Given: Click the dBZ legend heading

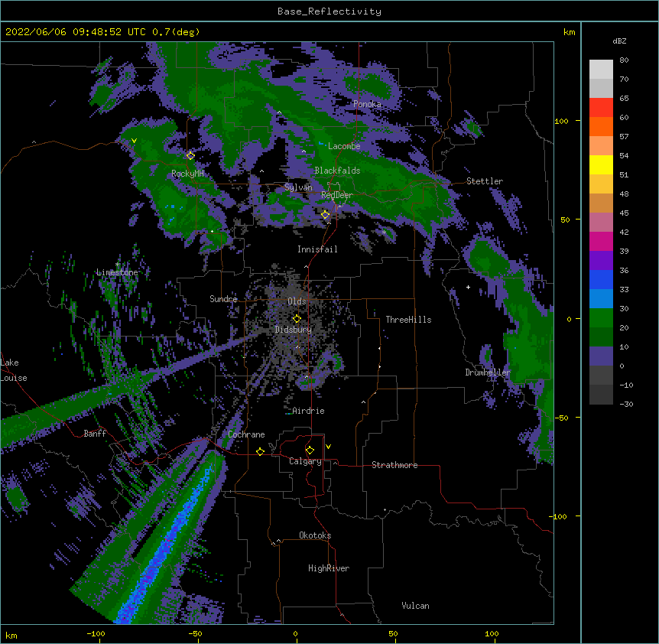Looking at the screenshot, I should tap(619, 41).
